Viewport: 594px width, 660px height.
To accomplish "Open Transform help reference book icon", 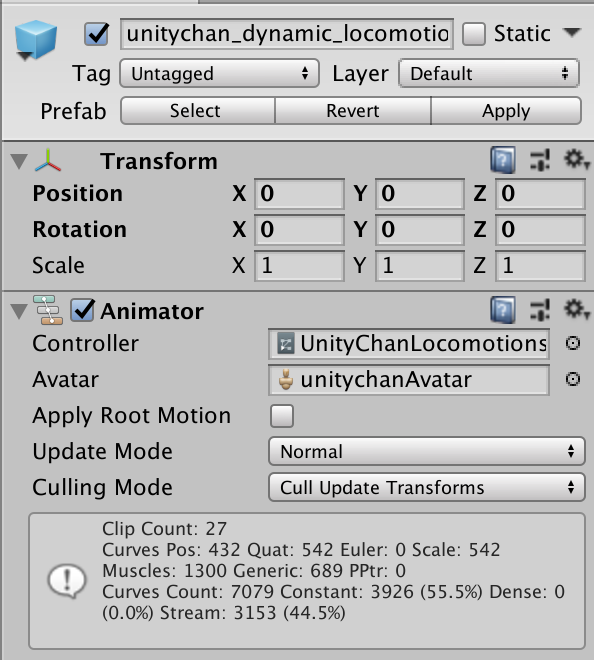I will pos(503,160).
